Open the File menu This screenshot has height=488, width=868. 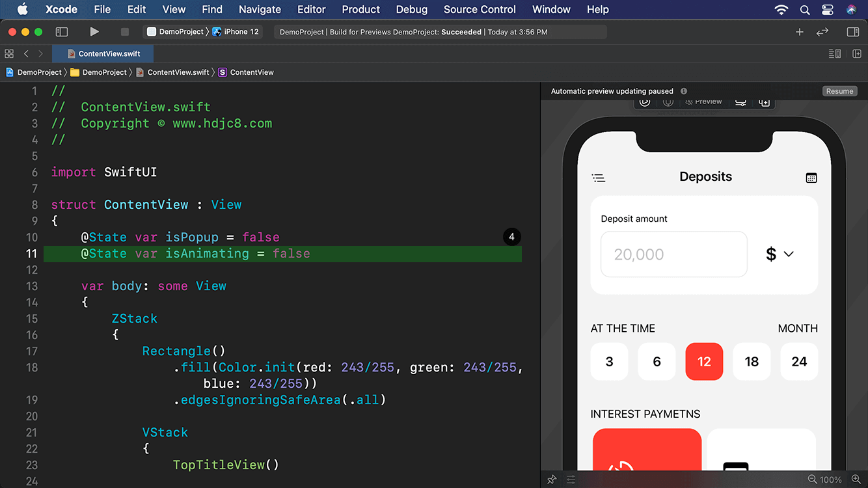[x=102, y=9]
